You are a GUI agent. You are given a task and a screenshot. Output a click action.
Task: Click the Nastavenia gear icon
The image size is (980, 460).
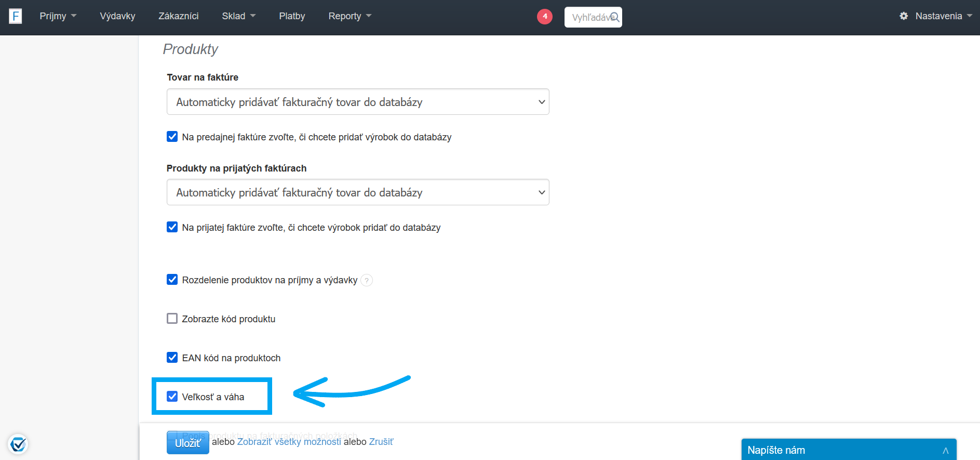pos(904,16)
